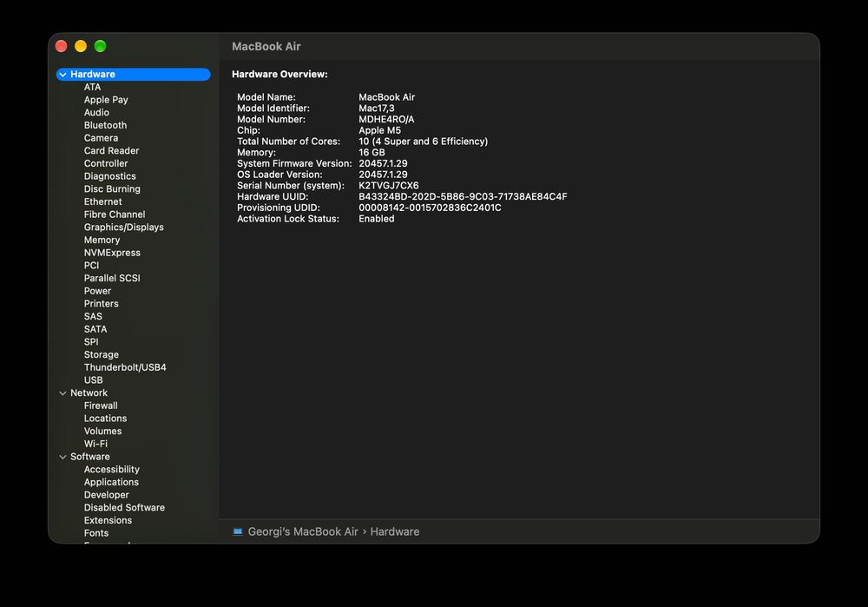Open the ATA section
The image size is (868, 607).
click(93, 87)
